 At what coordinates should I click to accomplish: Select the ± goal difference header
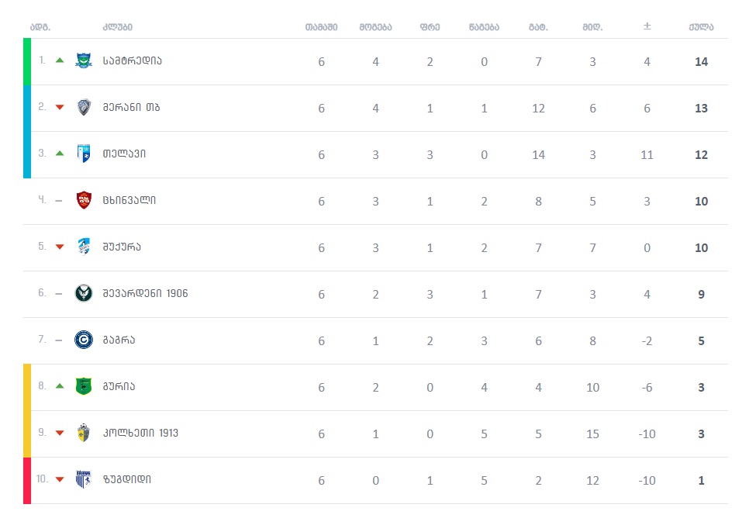647,27
